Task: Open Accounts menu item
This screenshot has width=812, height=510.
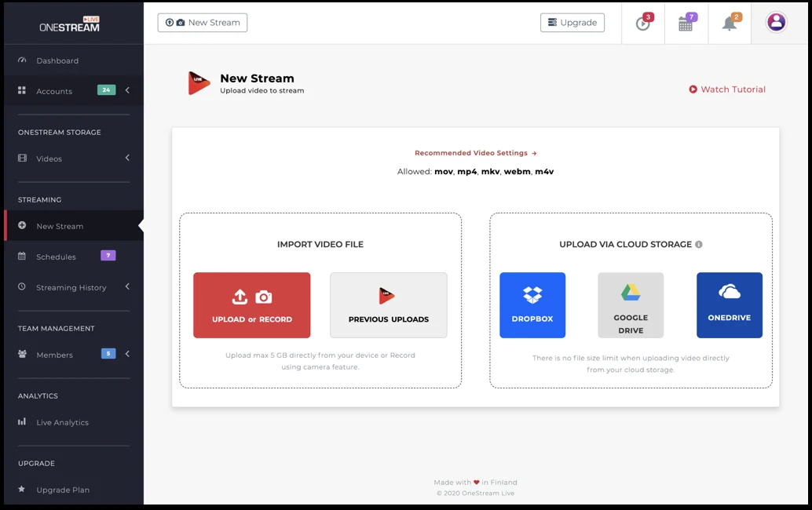Action: [74, 91]
